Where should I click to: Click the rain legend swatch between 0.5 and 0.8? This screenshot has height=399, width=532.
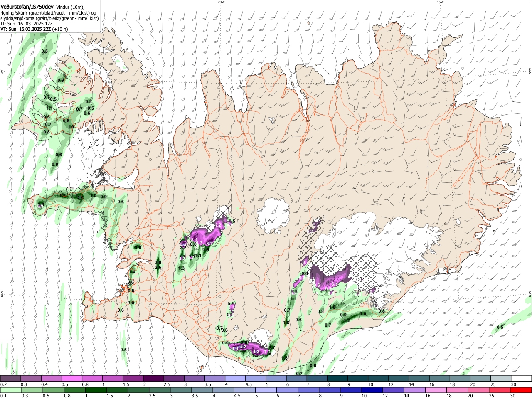54,390
